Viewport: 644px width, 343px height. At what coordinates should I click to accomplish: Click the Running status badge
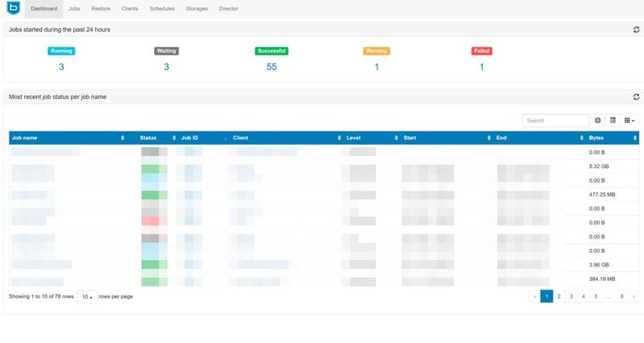(x=61, y=51)
